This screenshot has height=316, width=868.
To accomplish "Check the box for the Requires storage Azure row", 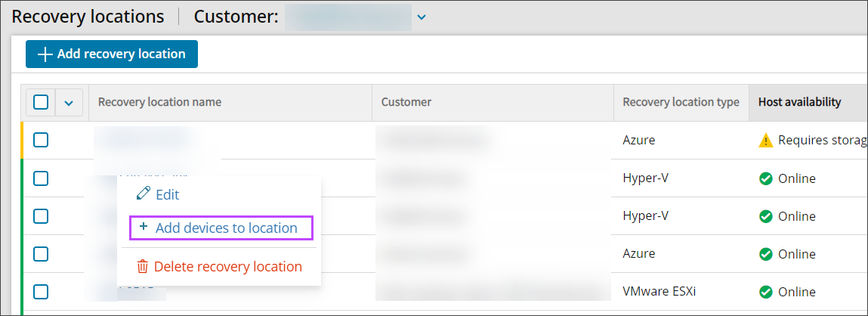I will (x=41, y=140).
